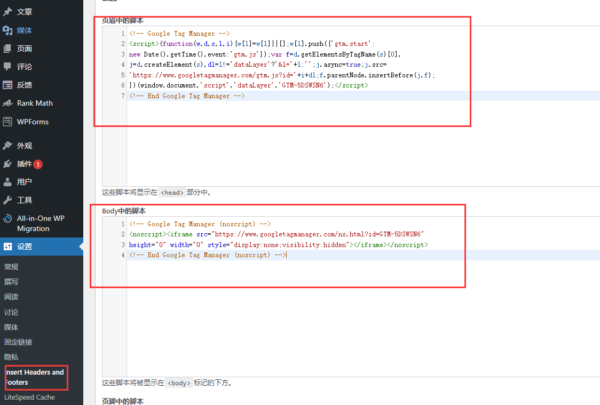The height and width of the screenshot is (405, 600).
Task: Click the appearance brush icon beside 外观
Action: [x=7, y=145]
